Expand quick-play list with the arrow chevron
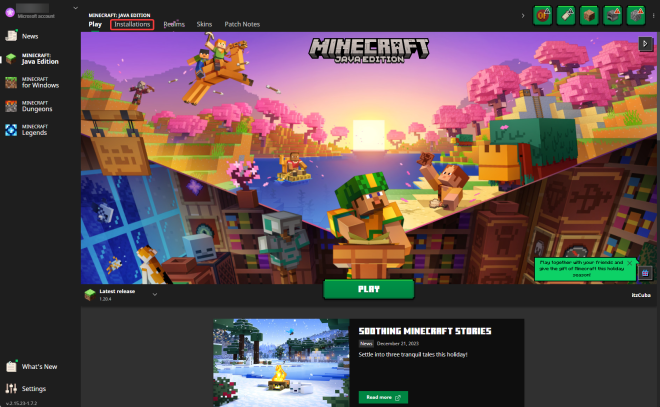 (523, 16)
